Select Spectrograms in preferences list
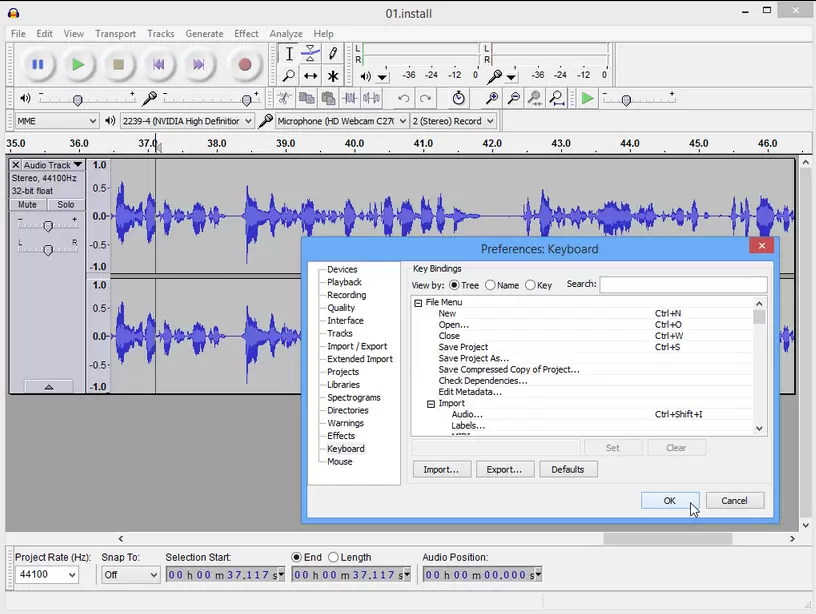 point(354,398)
